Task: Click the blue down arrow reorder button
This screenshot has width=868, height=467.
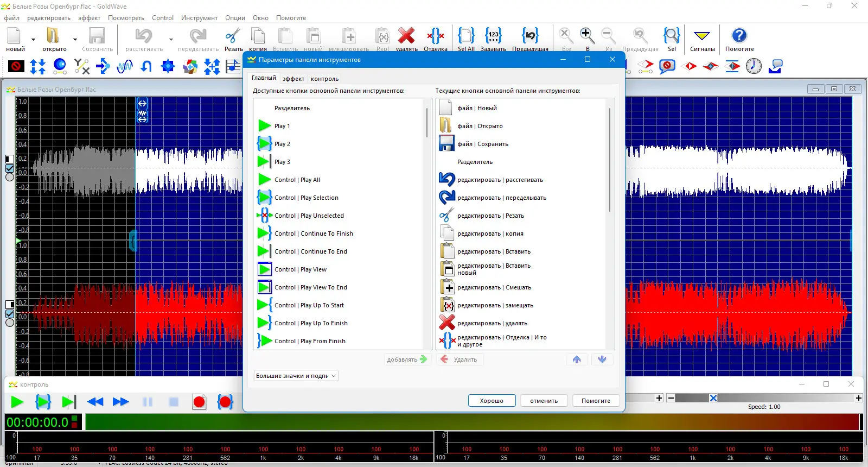Action: click(x=602, y=359)
